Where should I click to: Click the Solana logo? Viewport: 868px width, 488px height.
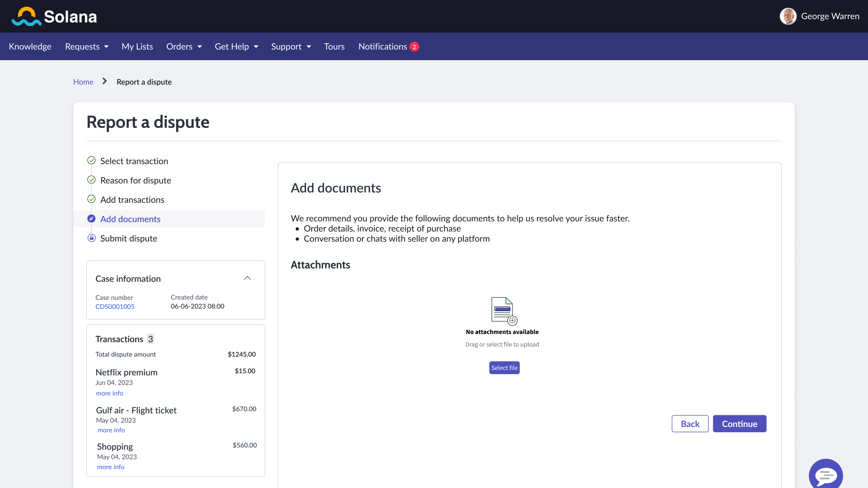pyautogui.click(x=54, y=16)
